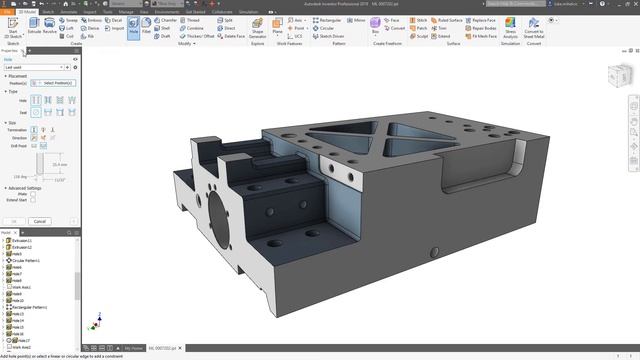This screenshot has width=640, height=360.
Task: Select the Fillet tool
Action: [x=146, y=26]
